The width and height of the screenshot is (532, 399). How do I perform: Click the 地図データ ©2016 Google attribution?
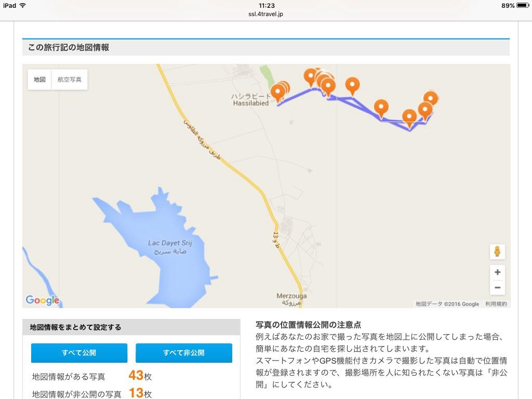pyautogui.click(x=447, y=304)
